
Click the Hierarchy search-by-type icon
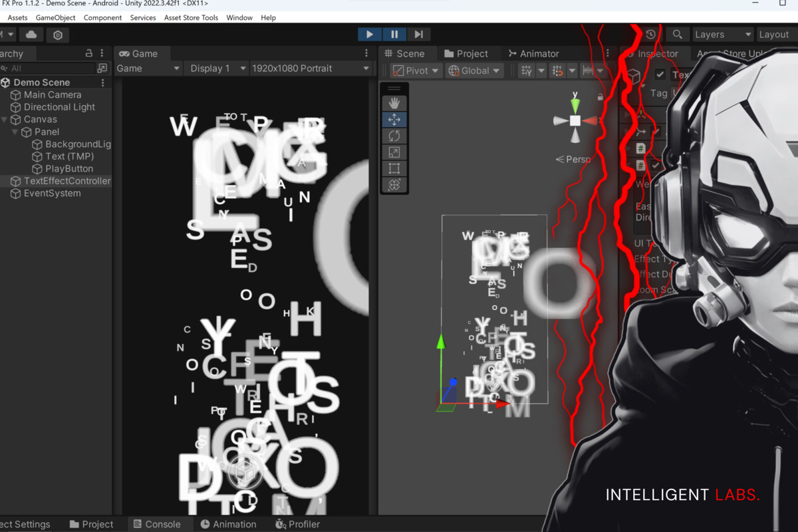[x=102, y=68]
